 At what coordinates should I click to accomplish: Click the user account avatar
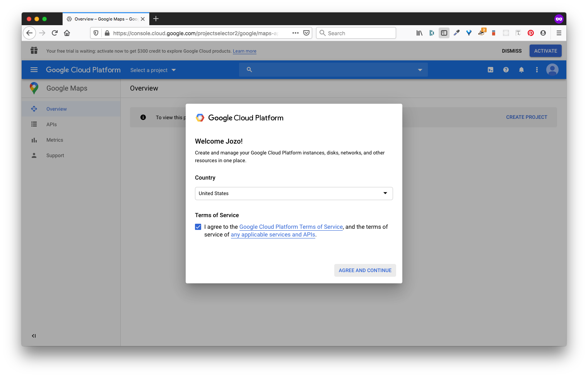pyautogui.click(x=552, y=70)
